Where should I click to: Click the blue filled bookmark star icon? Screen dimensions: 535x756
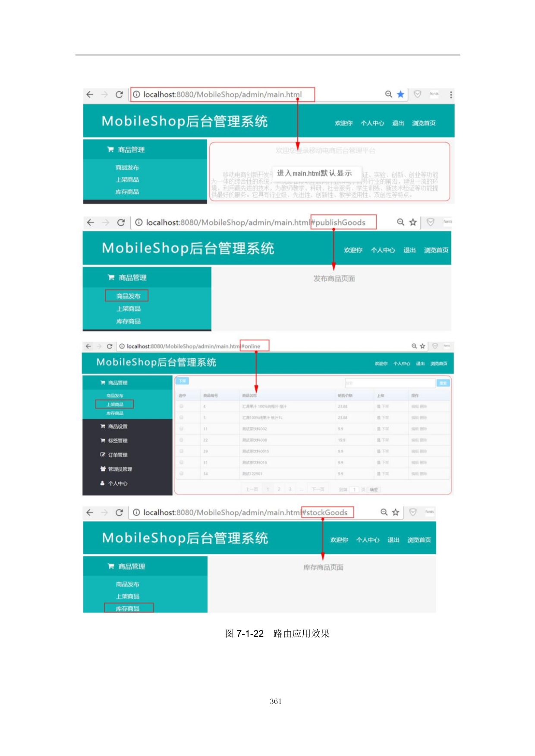click(400, 94)
